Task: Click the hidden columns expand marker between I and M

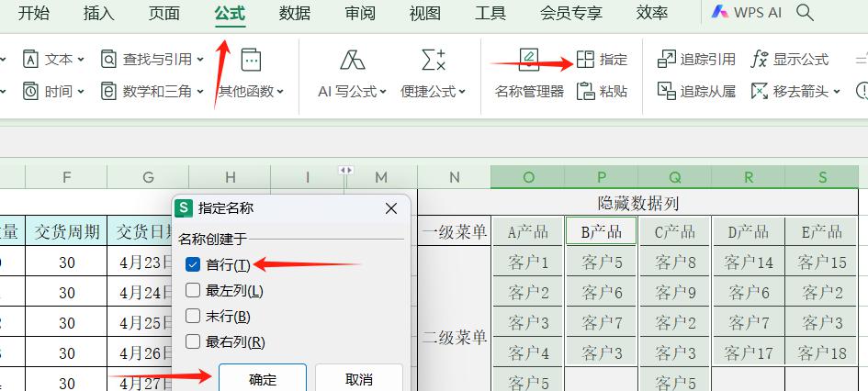Action: 346,171
